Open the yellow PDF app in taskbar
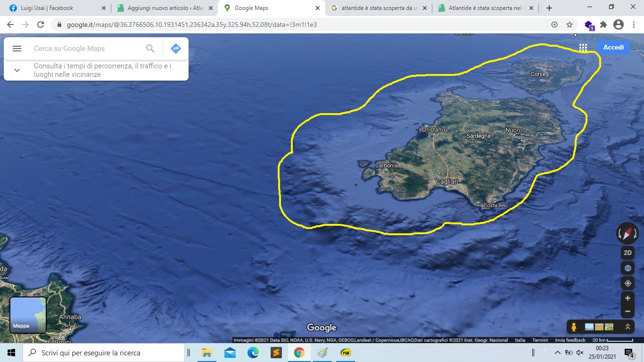 point(346,353)
